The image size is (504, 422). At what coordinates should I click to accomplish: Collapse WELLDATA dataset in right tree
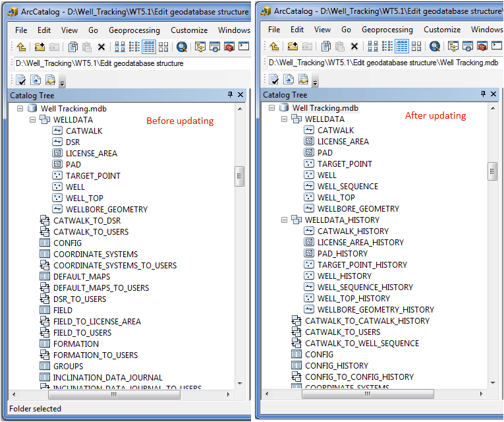click(284, 119)
